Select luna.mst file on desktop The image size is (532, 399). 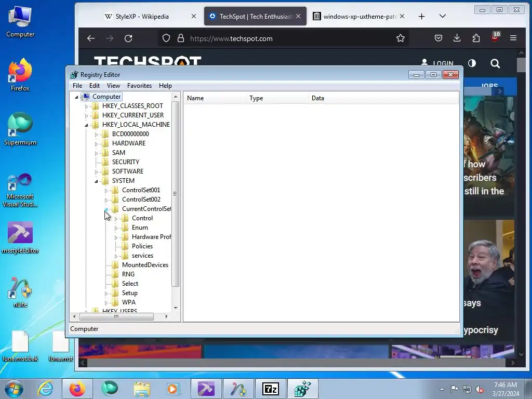(61, 346)
